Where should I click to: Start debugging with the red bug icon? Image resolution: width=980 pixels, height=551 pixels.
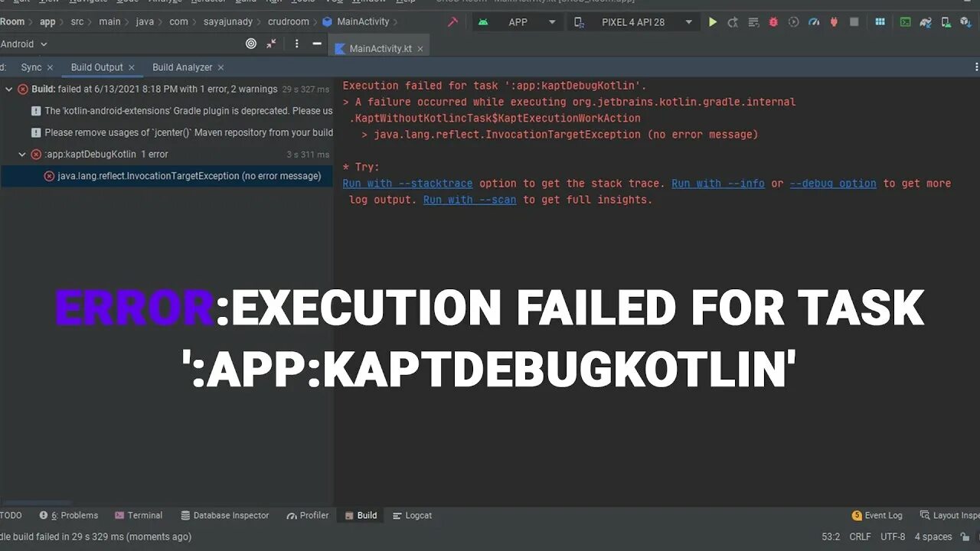[x=773, y=22]
